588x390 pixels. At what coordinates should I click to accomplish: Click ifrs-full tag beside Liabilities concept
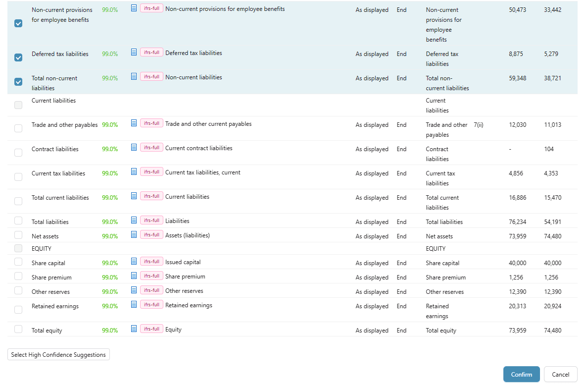[x=151, y=221]
